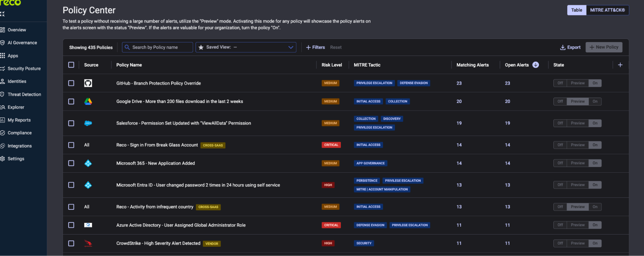Set GitHub policy state to Off

pyautogui.click(x=560, y=83)
